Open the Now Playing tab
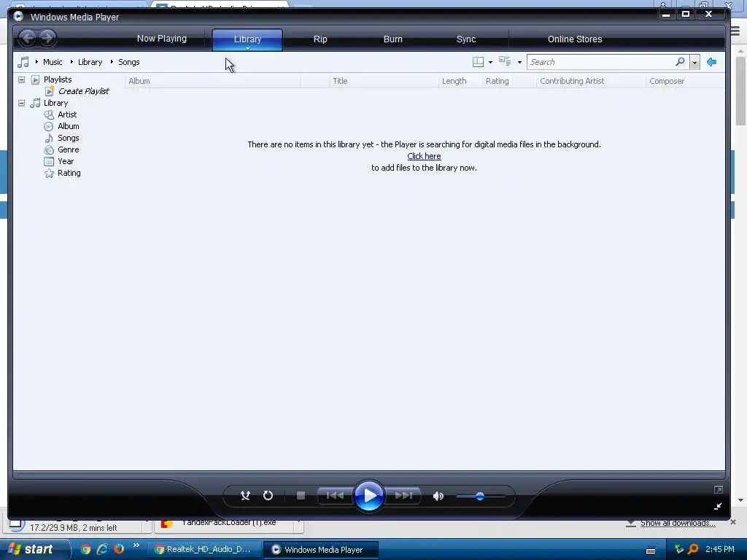The width and height of the screenshot is (747, 560). coord(161,39)
